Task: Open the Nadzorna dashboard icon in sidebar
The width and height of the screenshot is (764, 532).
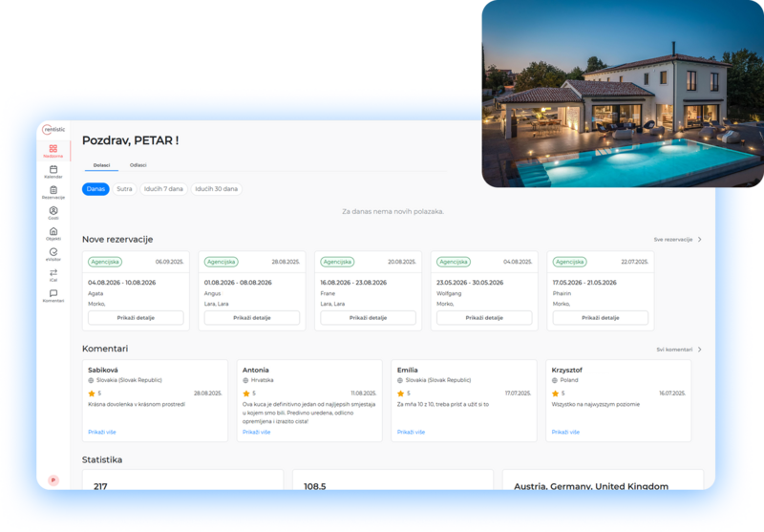Action: pos(53,149)
